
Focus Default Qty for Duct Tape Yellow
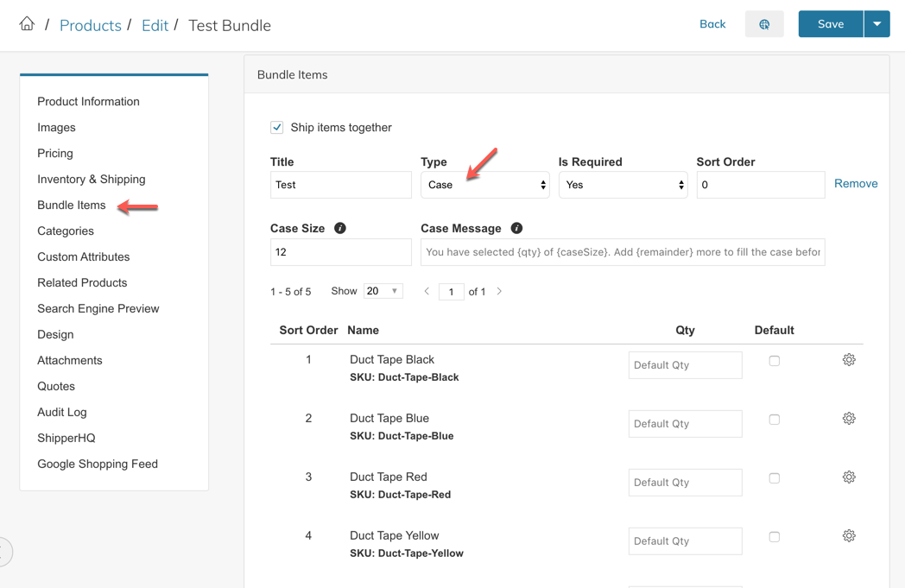coord(685,541)
